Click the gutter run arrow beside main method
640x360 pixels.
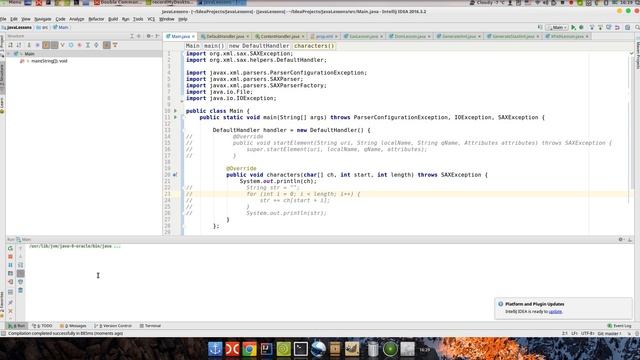[176, 117]
